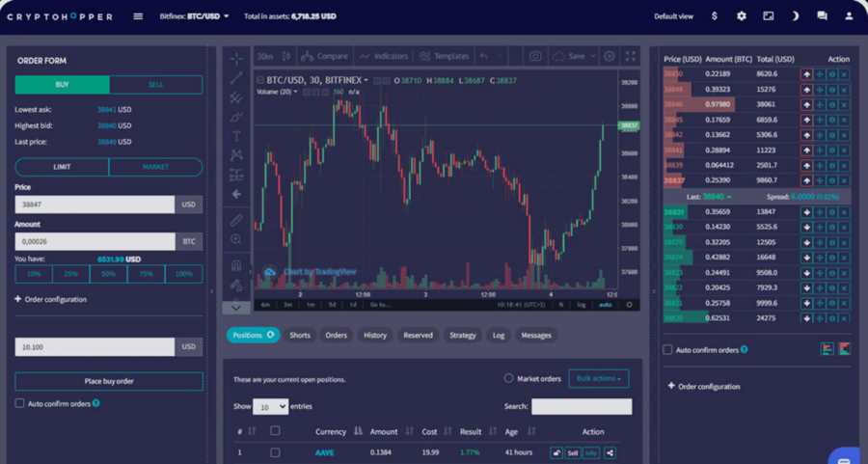Click the picture layout icon in header
Viewport: 868px width, 464px height.
point(769,16)
